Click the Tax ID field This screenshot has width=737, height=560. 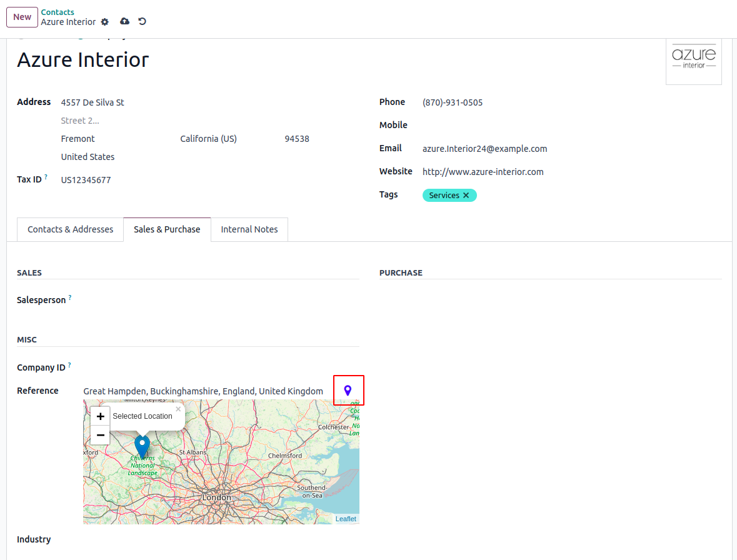click(x=188, y=180)
